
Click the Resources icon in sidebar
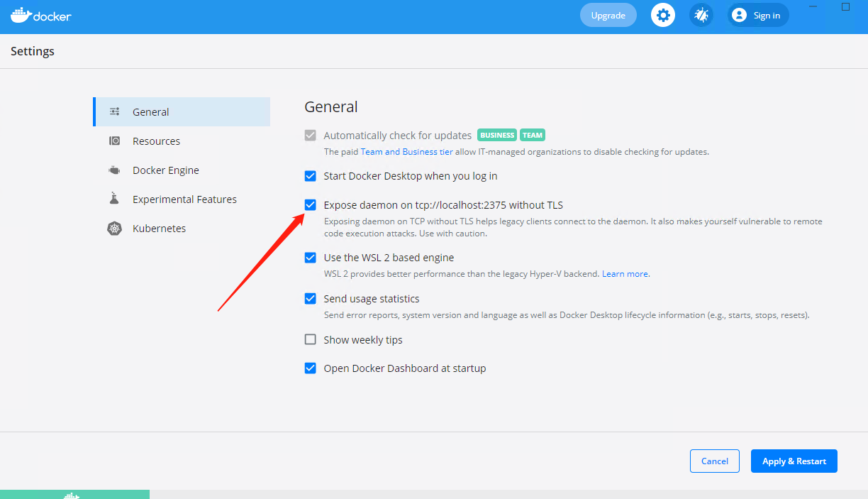pyautogui.click(x=114, y=141)
